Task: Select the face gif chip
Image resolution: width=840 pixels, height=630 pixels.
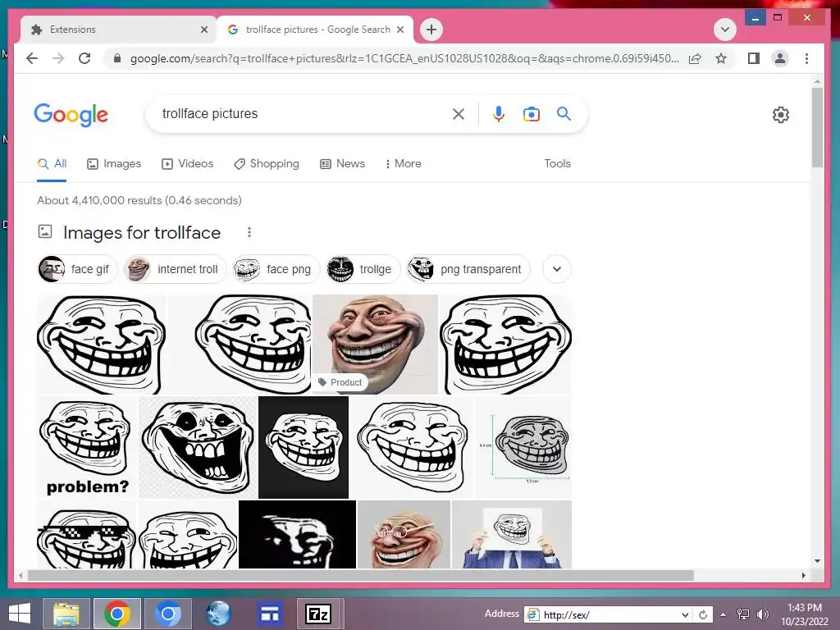Action: pyautogui.click(x=77, y=269)
